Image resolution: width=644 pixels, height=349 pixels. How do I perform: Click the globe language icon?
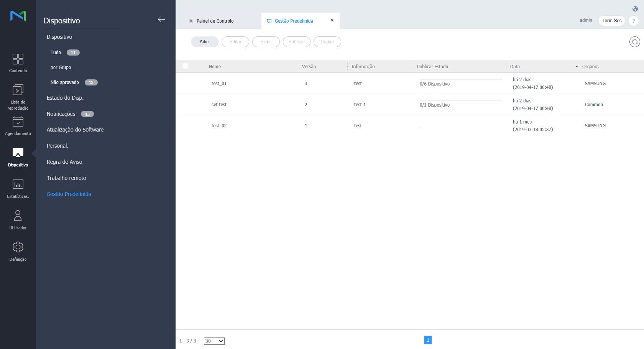click(635, 9)
